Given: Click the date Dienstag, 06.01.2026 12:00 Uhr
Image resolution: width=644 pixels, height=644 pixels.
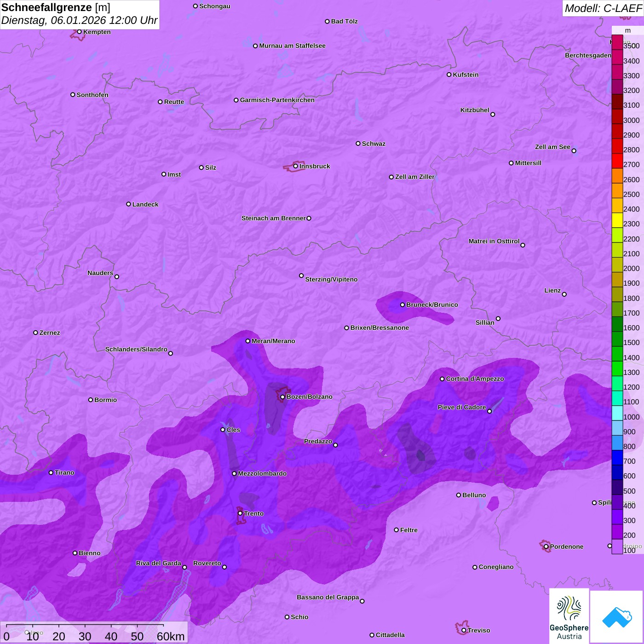Looking at the screenshot, I should [x=79, y=20].
